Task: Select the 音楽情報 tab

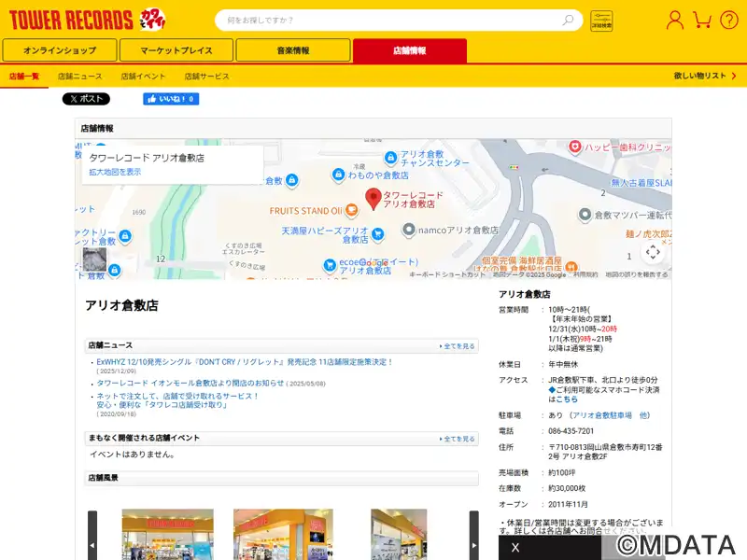Action: (292, 50)
